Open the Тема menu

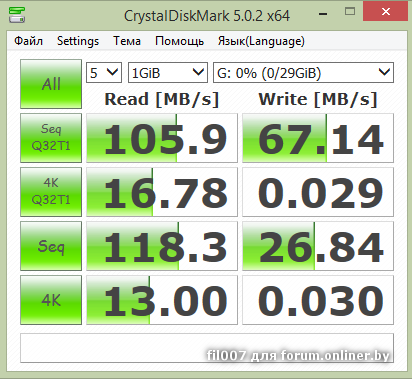pos(127,41)
